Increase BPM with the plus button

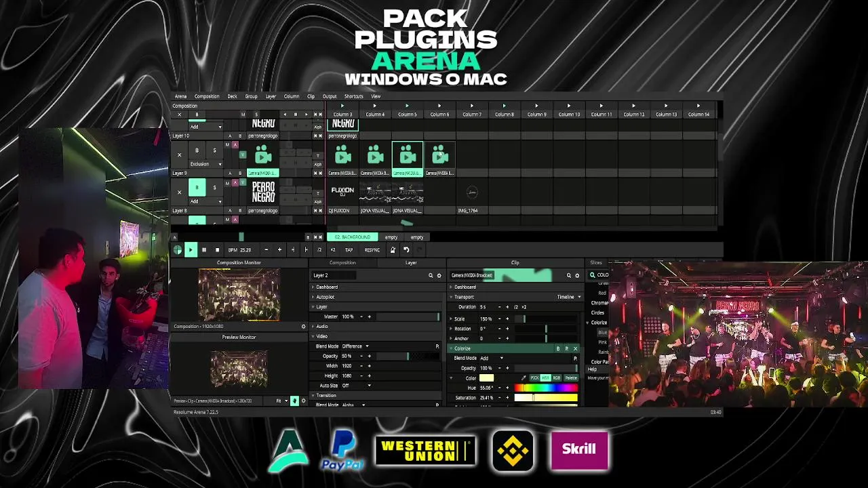(279, 249)
